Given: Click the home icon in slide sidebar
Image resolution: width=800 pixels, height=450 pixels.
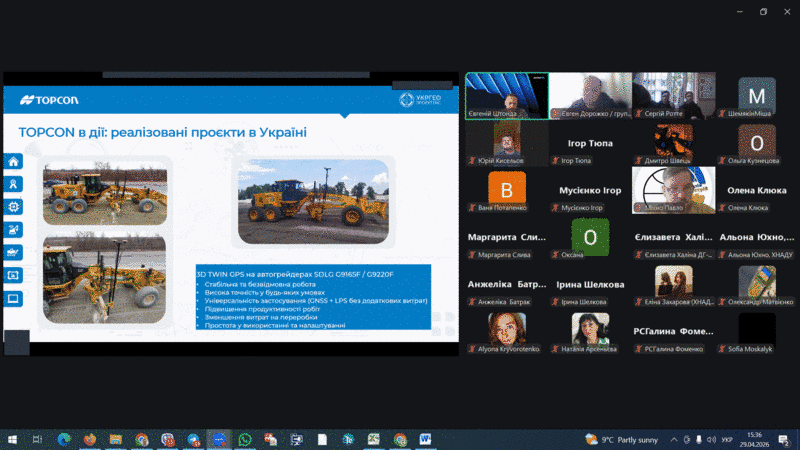Looking at the screenshot, I should coord(14,161).
